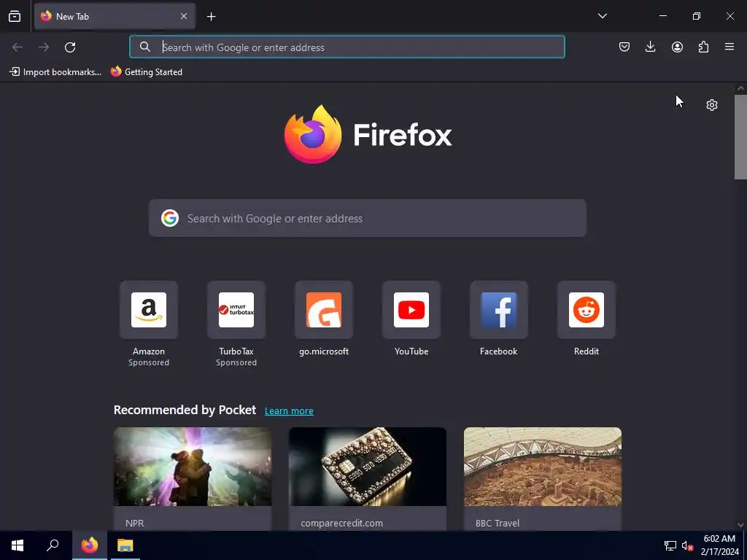Click the Learn more Pocket link

click(x=289, y=411)
